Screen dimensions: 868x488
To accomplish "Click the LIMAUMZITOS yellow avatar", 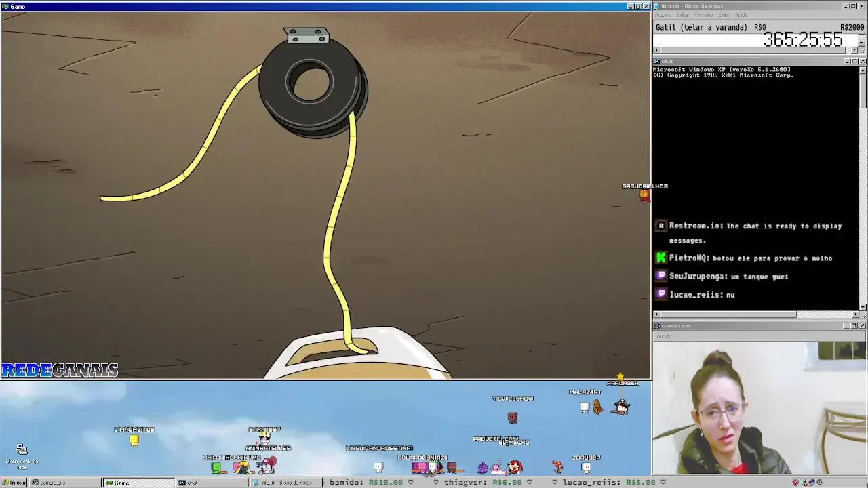I will tap(134, 441).
